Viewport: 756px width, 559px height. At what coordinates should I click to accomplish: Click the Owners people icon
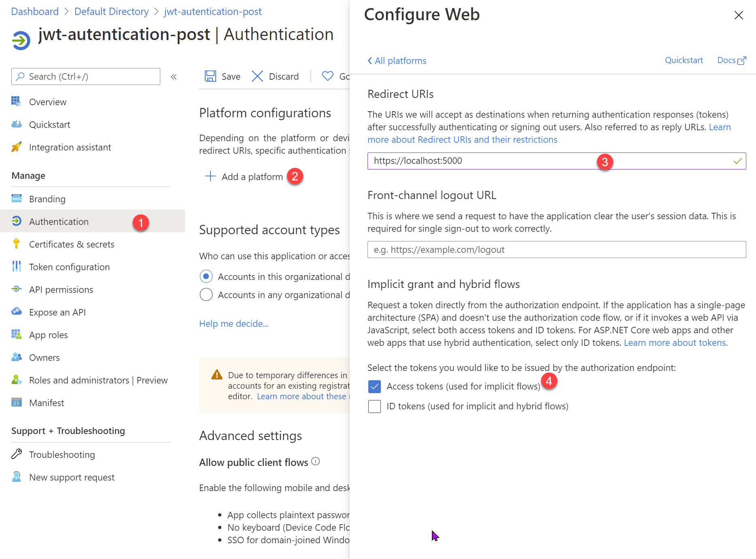coord(16,357)
